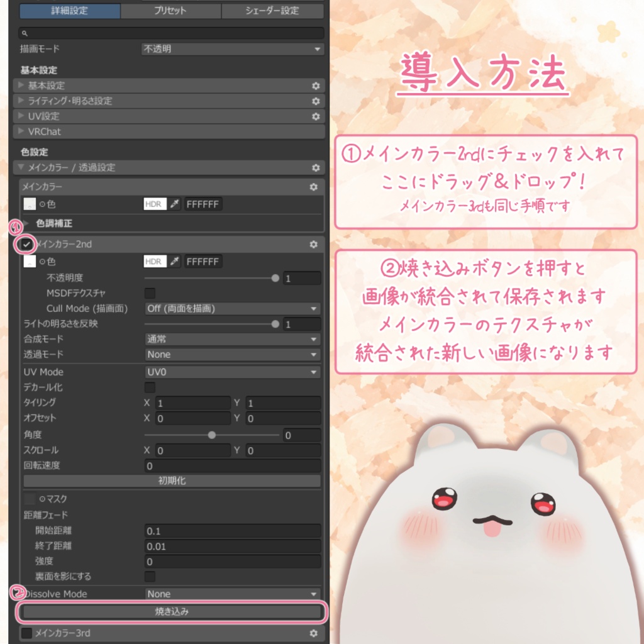Expand the UV設定 foldout
This screenshot has width=644, height=644.
click(x=21, y=116)
